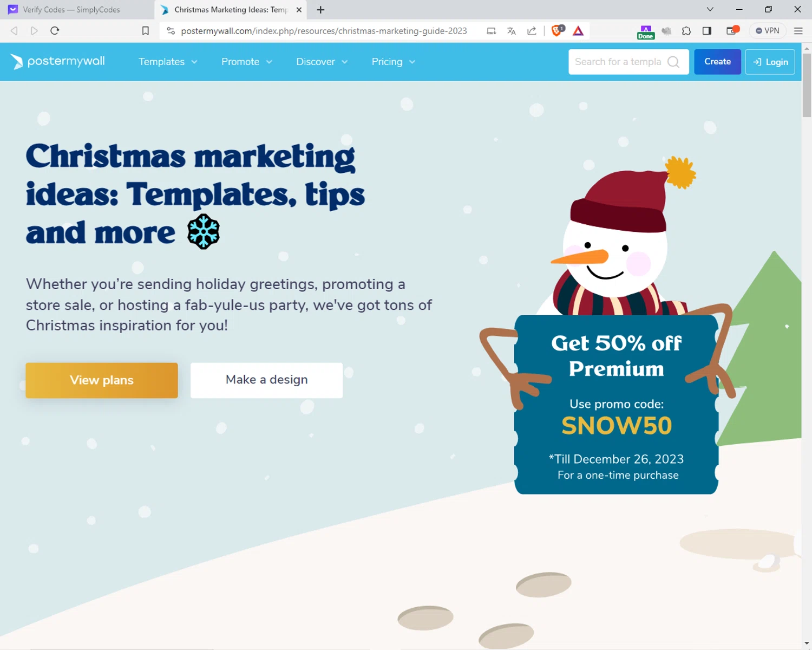Expand the Discover dropdown menu

(x=322, y=62)
